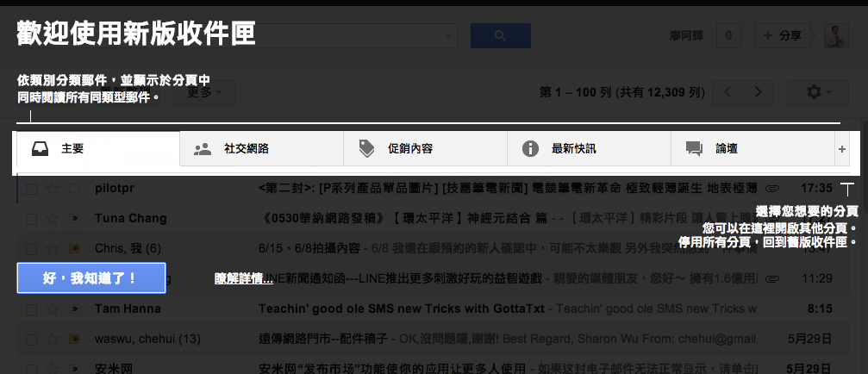The width and height of the screenshot is (868, 374).
Task: Click the attachment paperclip on LINE新聞通知函 email
Action: coord(772,278)
